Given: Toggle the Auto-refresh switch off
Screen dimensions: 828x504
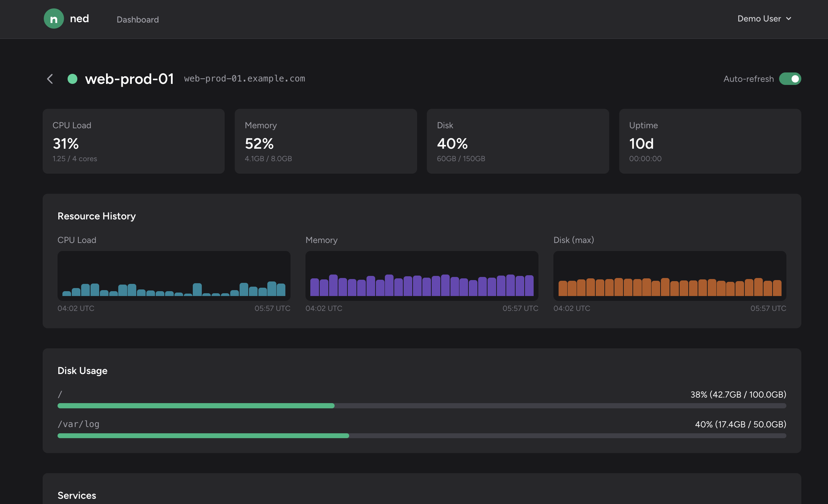Looking at the screenshot, I should coord(790,79).
